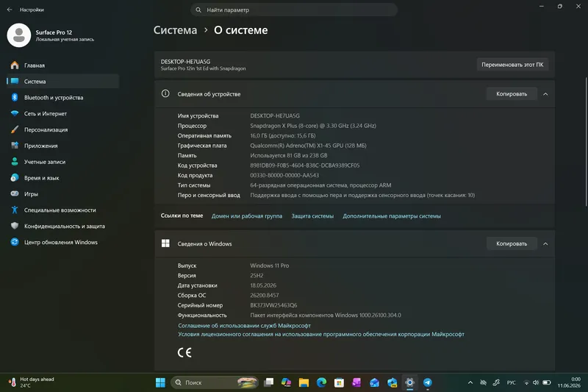Click the Время и язык globe icon
Viewport: 588px width, 392px height.
click(x=15, y=178)
